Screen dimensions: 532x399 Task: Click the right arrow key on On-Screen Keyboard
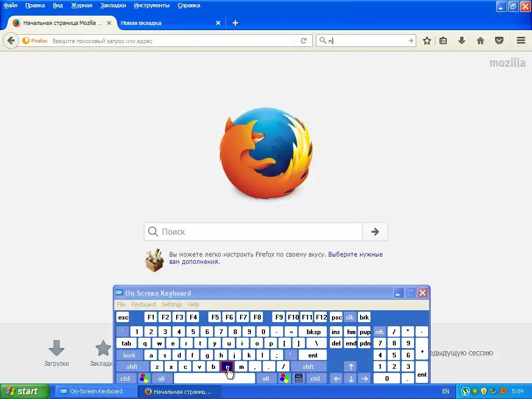point(365,378)
